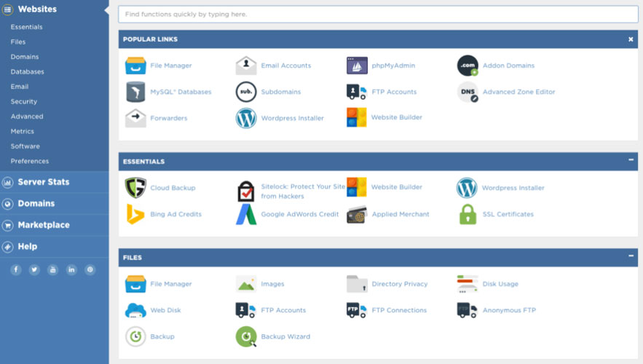Open the Wordpress Installer icon in Essentials
Viewport: 643px width, 364px height.
click(x=467, y=188)
